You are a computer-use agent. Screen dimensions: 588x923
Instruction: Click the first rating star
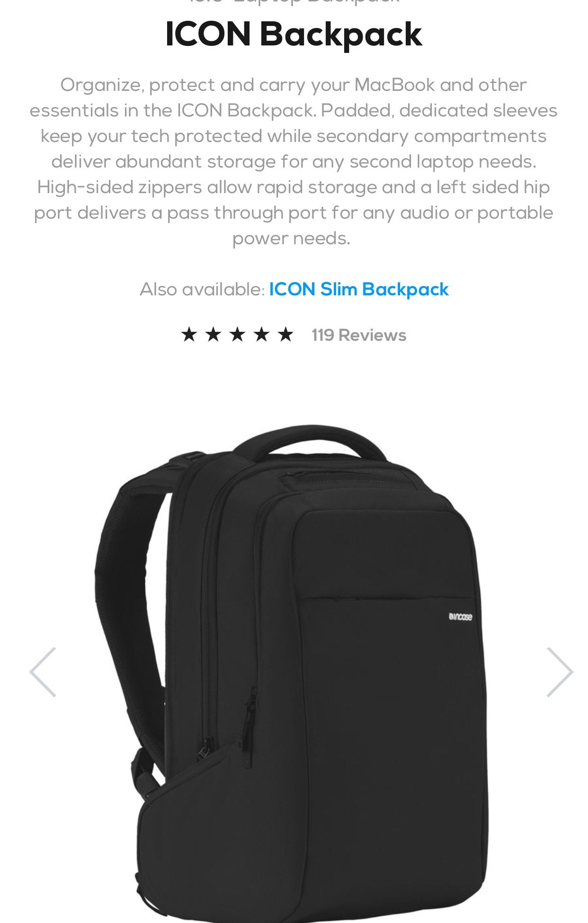[189, 335]
